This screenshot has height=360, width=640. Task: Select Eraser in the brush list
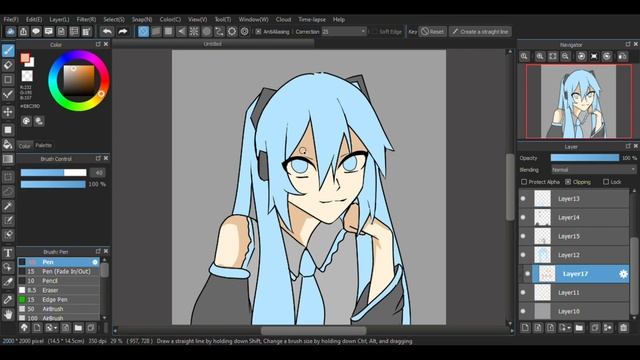tap(58, 290)
